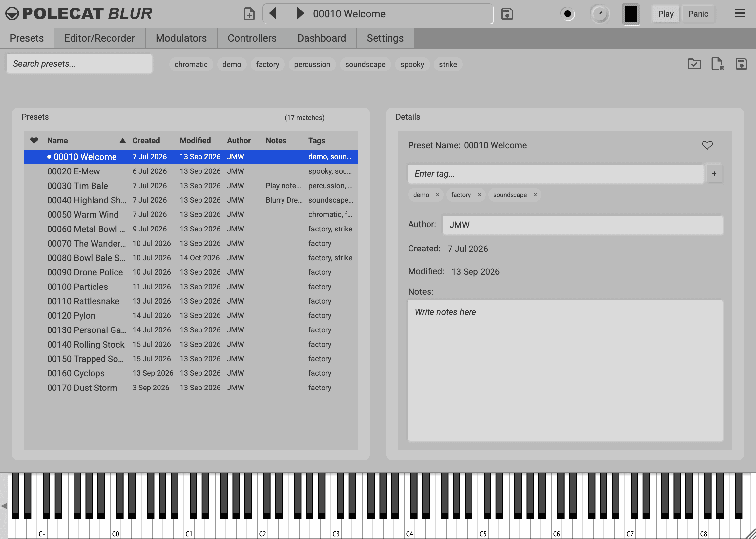756x539 pixels.
Task: Open the Controllers tab
Action: 252,38
